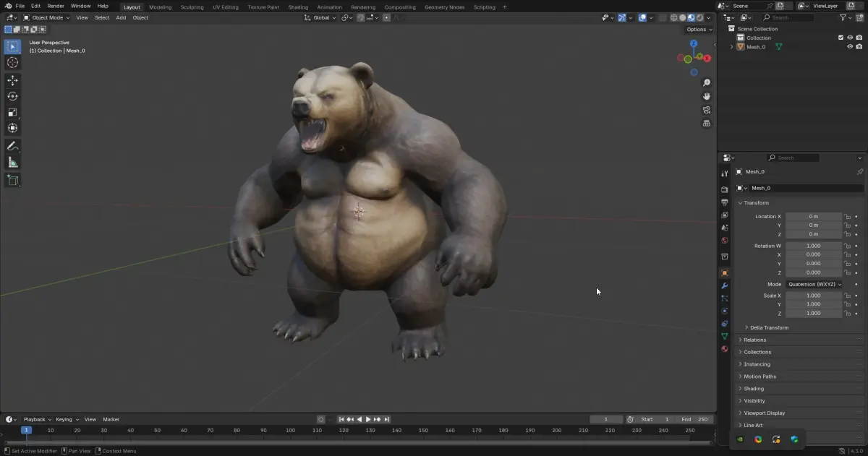Open the Tool properties tab
Viewport: 868px width, 456px height.
724,173
